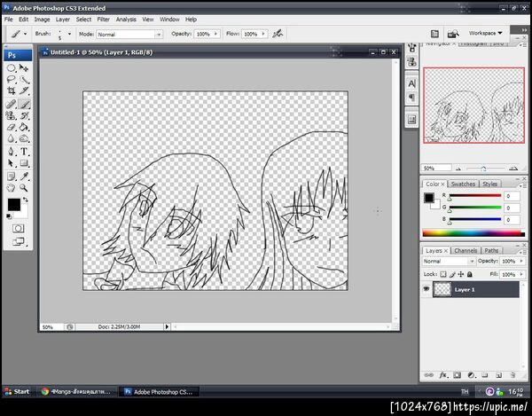Switch to the Chrome taskbar window
The height and width of the screenshot is (416, 532).
[76, 391]
